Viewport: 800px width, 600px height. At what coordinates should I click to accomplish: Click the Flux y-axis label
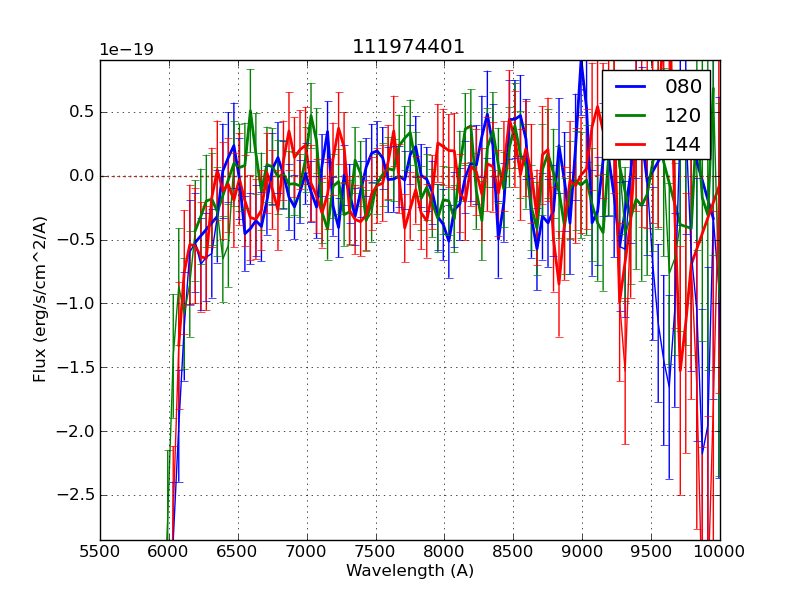pyautogui.click(x=41, y=298)
